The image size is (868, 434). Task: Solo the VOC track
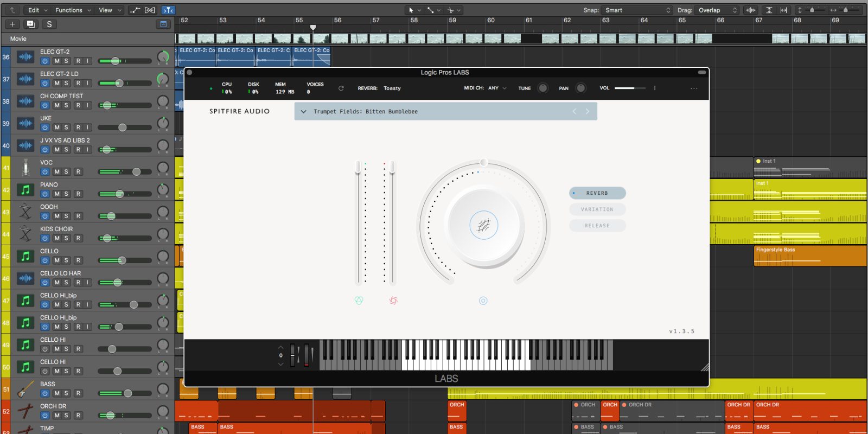tap(66, 172)
